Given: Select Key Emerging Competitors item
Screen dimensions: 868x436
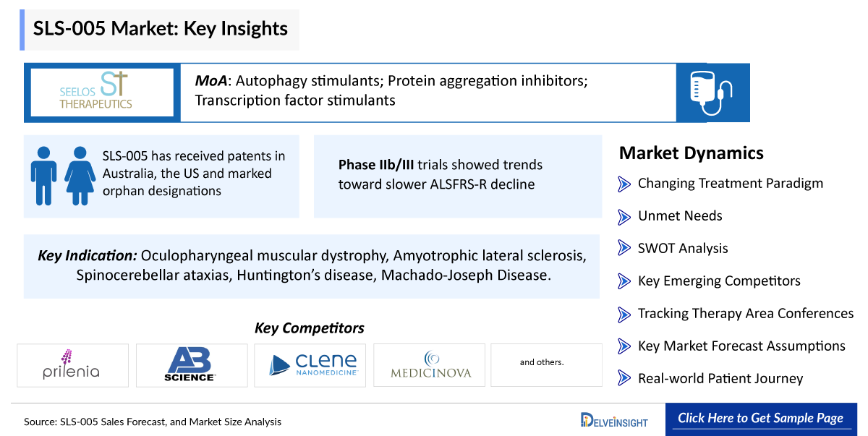Looking at the screenshot, I should click(x=719, y=281).
